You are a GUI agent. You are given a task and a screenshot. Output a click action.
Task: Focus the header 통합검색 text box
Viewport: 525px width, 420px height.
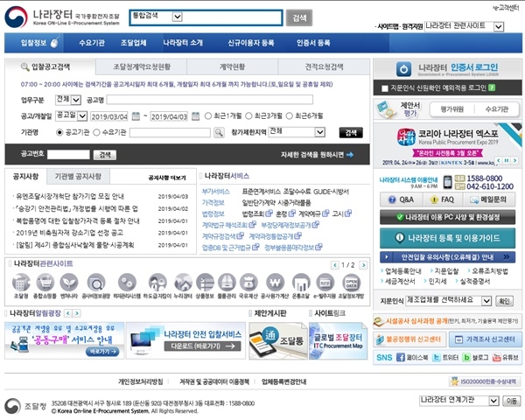(233, 17)
